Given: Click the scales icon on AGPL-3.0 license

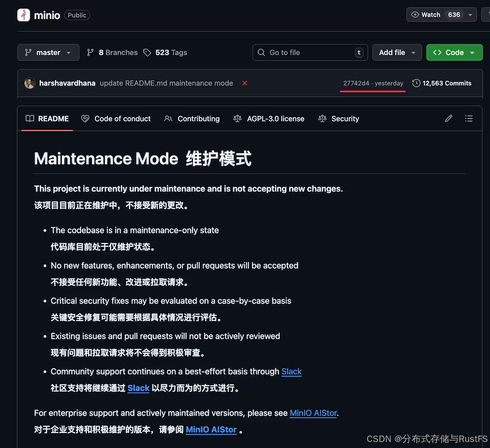Looking at the screenshot, I should pyautogui.click(x=237, y=118).
